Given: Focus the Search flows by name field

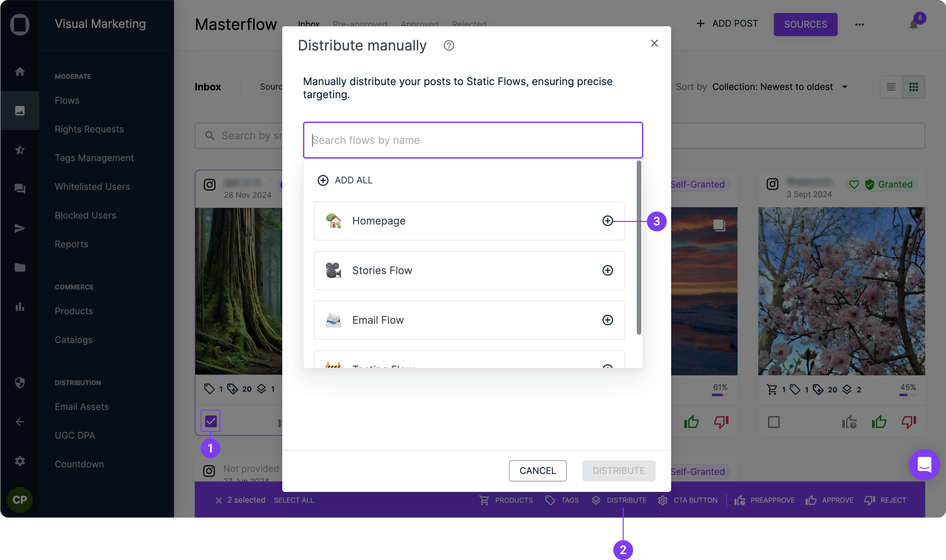Looking at the screenshot, I should click(472, 140).
